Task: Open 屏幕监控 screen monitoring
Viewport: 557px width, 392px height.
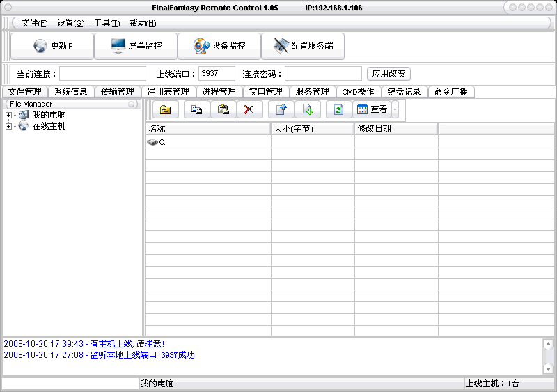Action: coord(136,46)
